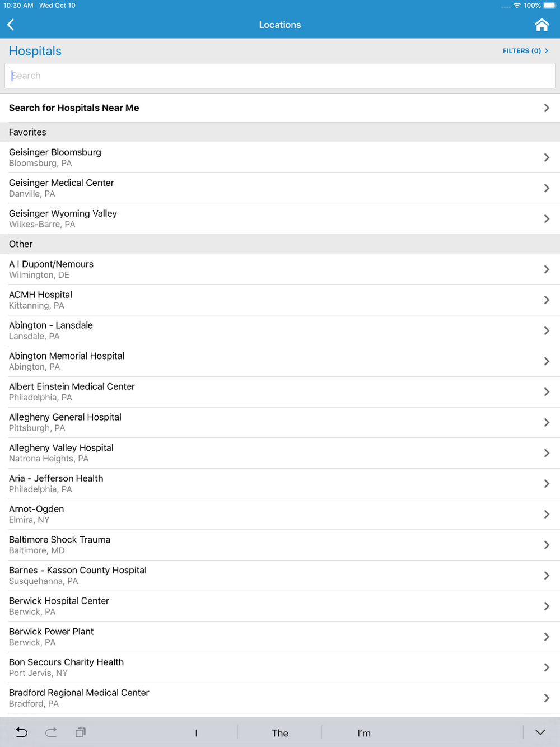560x747 pixels.
Task: Select Geisinger Wyoming Valley hospital
Action: (x=280, y=218)
